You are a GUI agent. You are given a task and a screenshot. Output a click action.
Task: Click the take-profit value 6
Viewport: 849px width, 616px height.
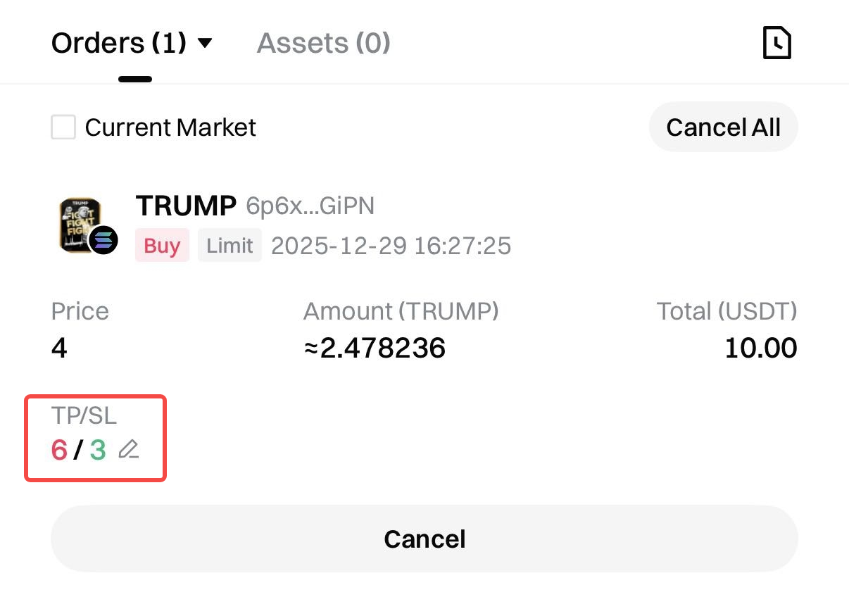pyautogui.click(x=59, y=450)
